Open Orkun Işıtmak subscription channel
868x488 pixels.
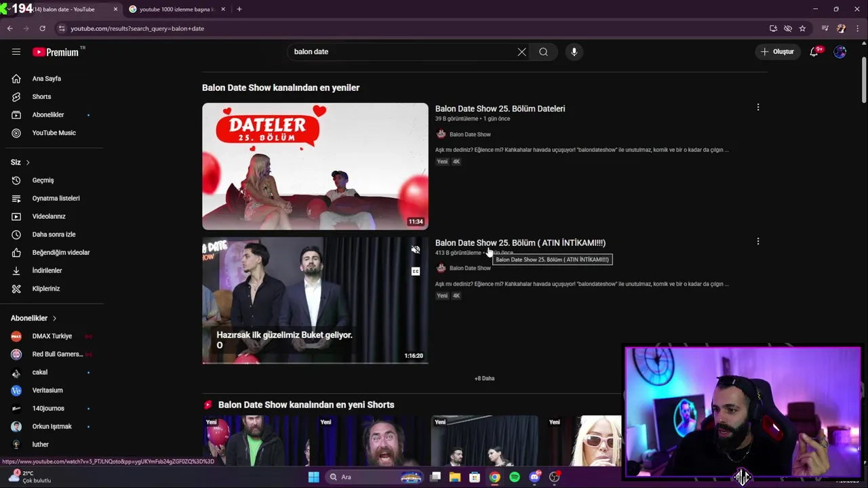click(52, 426)
